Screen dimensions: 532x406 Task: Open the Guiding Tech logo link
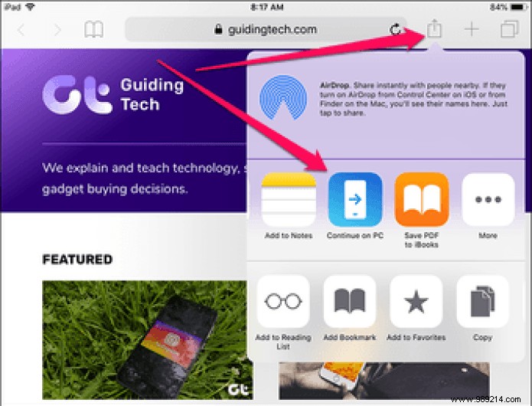[113, 95]
